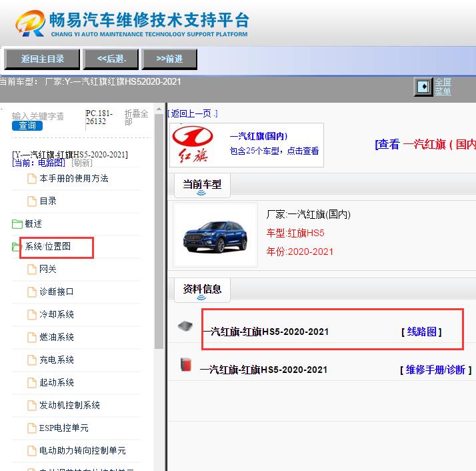The width and height of the screenshot is (476, 471).
Task: Open the [线路图] link
Action: [x=421, y=332]
